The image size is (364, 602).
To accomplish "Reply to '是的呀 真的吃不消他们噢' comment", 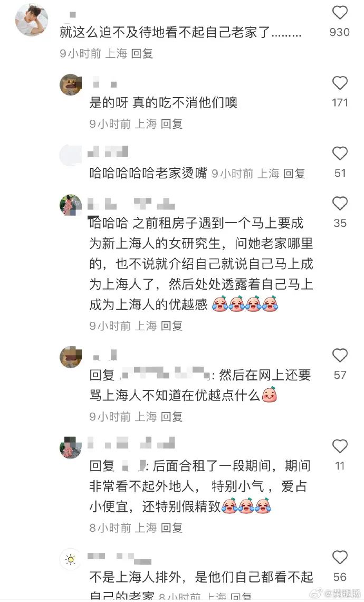I will tap(171, 123).
